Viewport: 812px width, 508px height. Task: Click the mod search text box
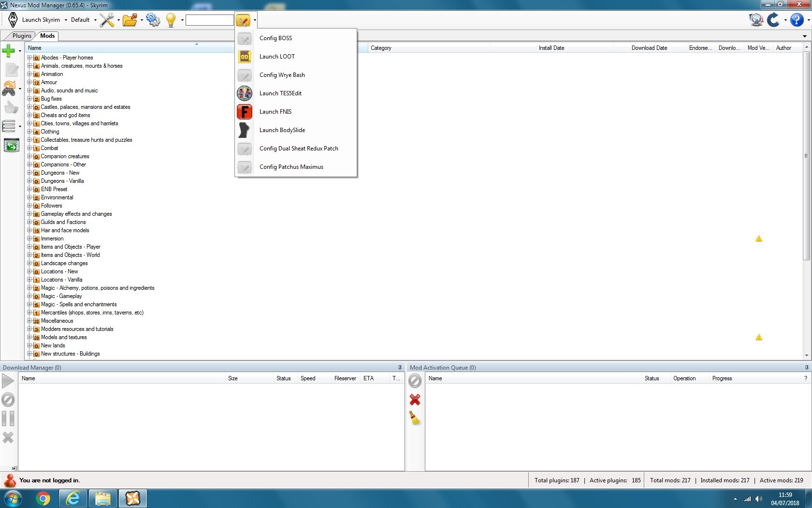point(210,20)
